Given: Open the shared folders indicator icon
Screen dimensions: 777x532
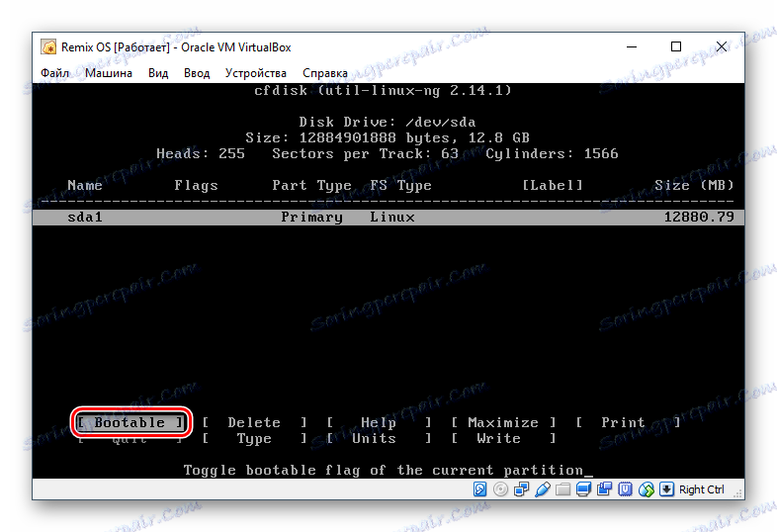Looking at the screenshot, I should (x=562, y=489).
